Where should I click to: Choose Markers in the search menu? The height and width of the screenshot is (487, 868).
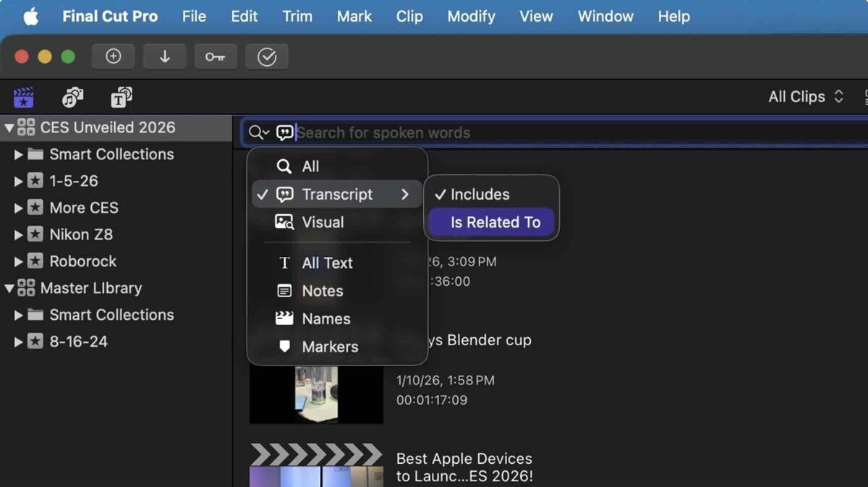[x=337, y=347]
